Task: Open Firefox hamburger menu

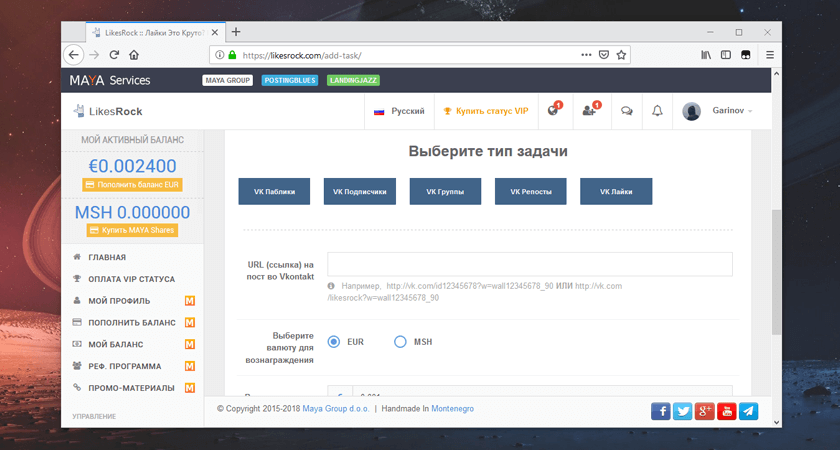Action: pos(770,55)
